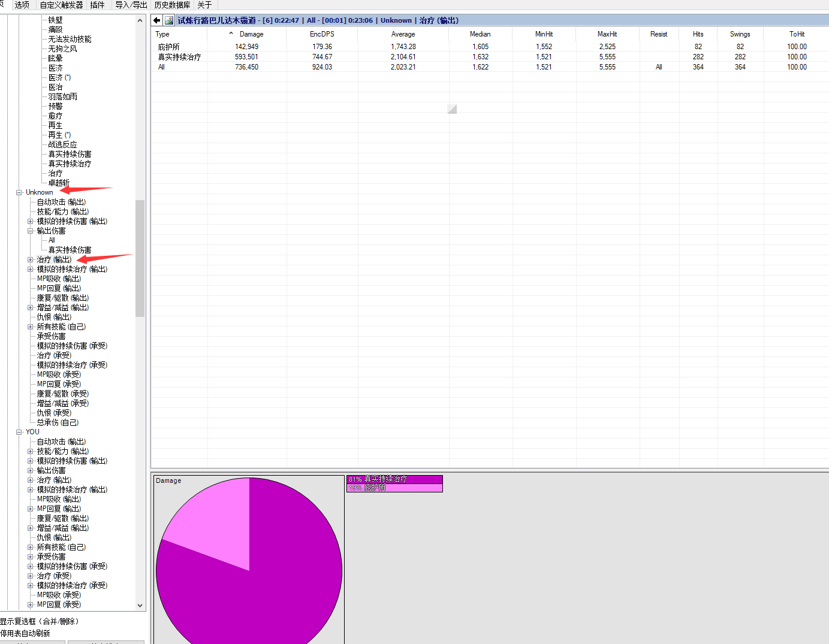Viewport: 829px width, 644px height.
Task: Click the 2,525 MaxHit cell
Action: point(607,47)
